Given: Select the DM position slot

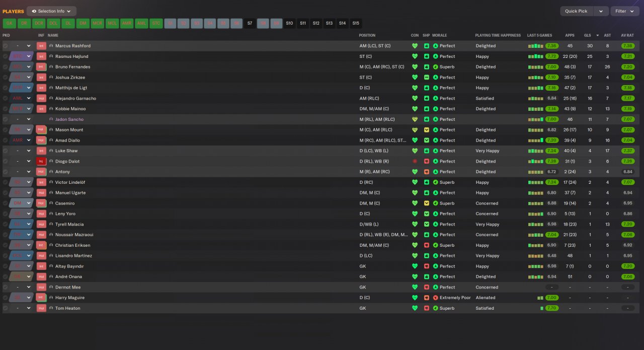Looking at the screenshot, I should click(83, 23).
